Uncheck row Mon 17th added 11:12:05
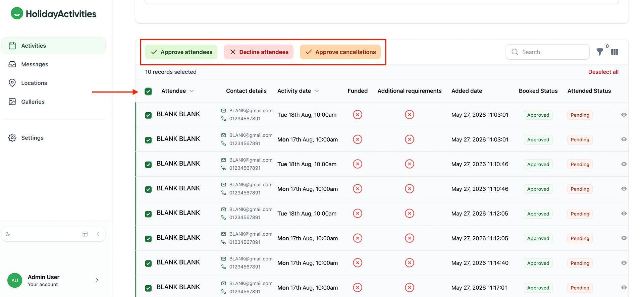Image resolution: width=644 pixels, height=297 pixels. coord(148,239)
